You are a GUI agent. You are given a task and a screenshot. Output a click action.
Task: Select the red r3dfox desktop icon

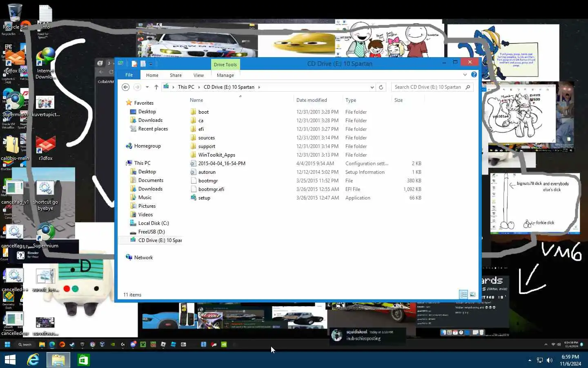[x=45, y=148]
